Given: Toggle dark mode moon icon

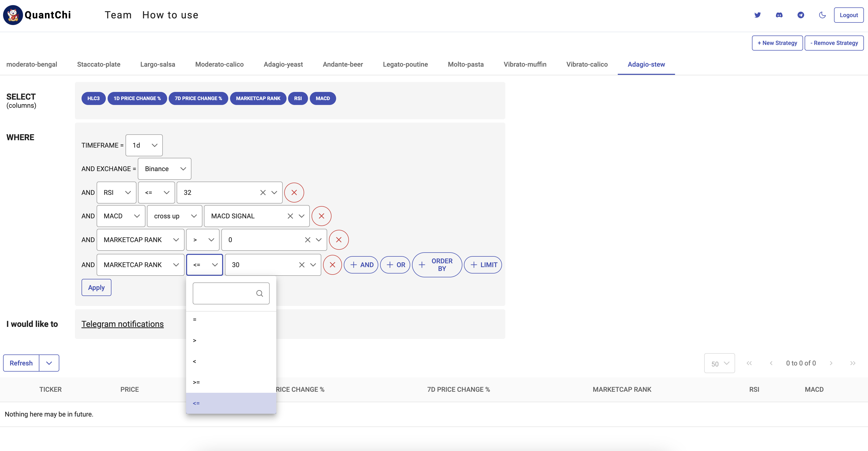Looking at the screenshot, I should pyautogui.click(x=823, y=15).
